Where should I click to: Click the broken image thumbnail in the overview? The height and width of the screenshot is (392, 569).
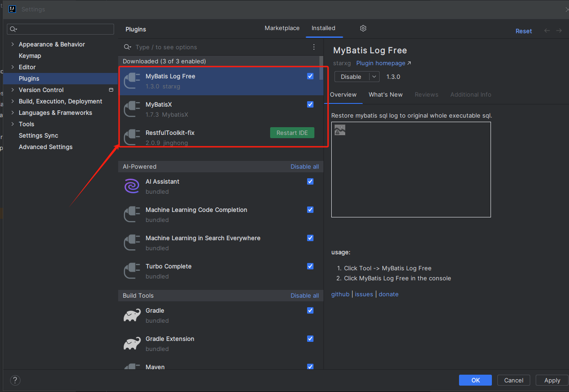click(x=340, y=130)
